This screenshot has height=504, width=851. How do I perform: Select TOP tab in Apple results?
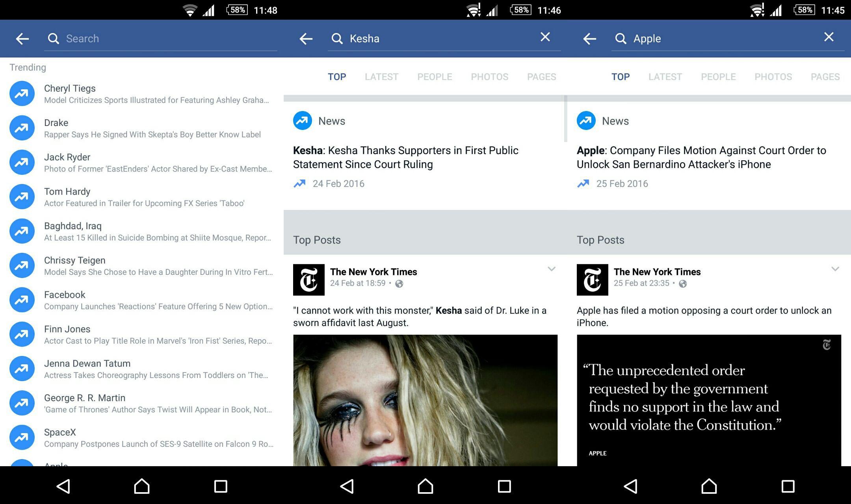pos(621,77)
